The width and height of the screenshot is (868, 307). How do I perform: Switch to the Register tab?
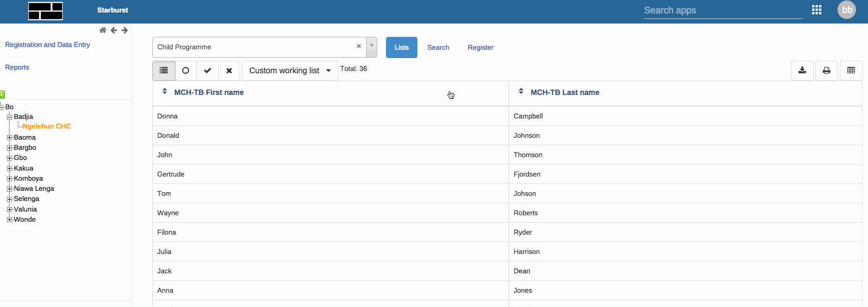pos(480,47)
